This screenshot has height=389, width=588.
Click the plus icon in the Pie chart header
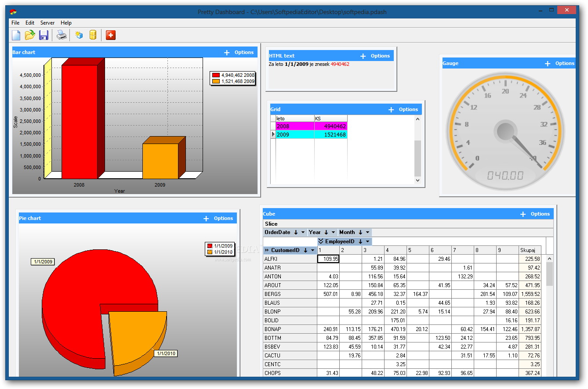206,218
